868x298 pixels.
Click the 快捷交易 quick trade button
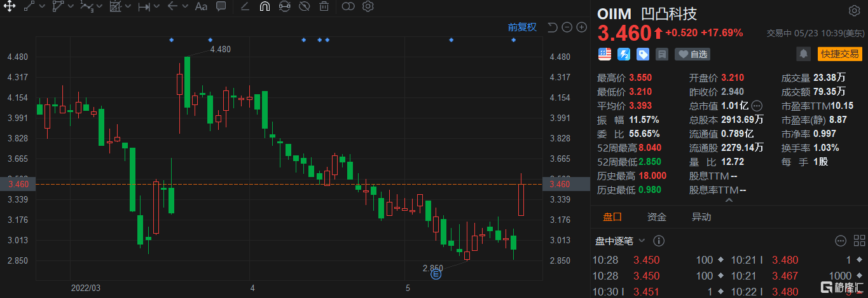pyautogui.click(x=839, y=54)
